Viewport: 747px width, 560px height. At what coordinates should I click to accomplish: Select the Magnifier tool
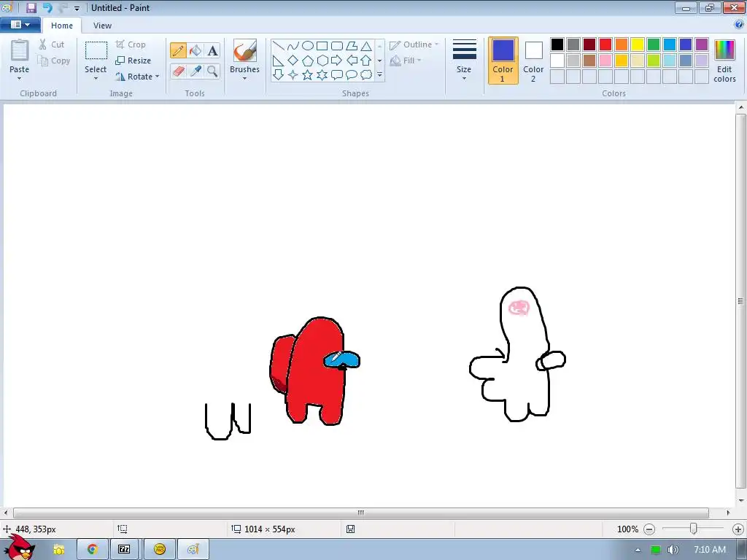(212, 71)
